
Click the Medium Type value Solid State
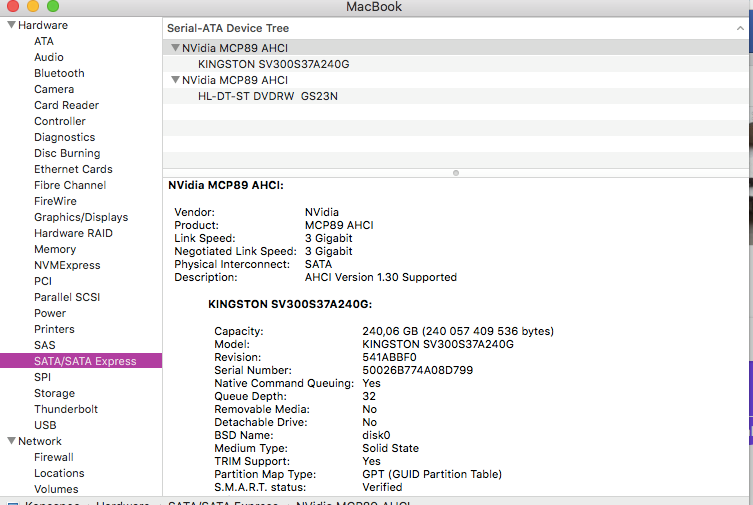point(390,448)
